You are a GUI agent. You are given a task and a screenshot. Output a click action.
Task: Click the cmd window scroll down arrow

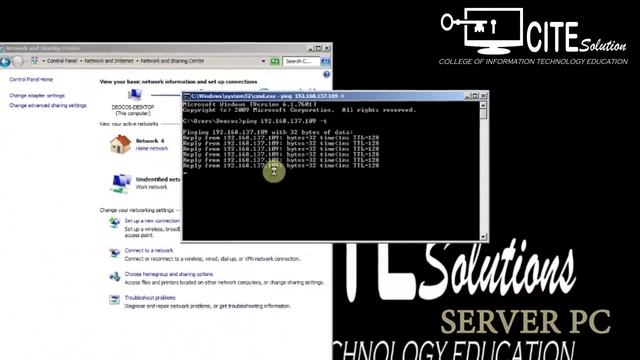click(483, 237)
